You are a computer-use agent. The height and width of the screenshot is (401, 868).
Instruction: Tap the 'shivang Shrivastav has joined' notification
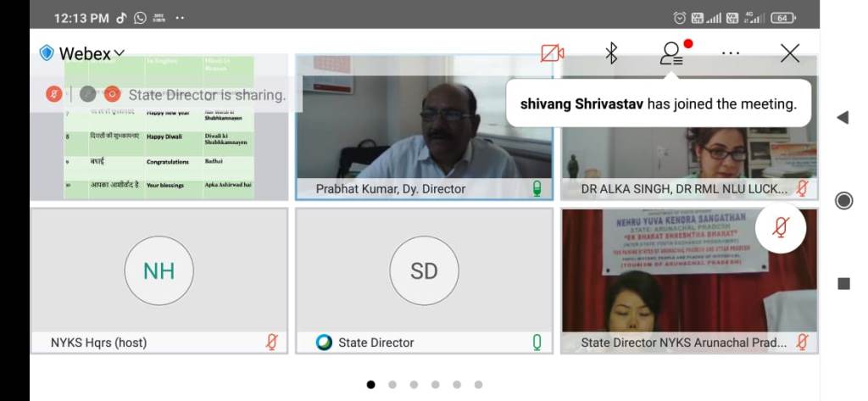[658, 104]
